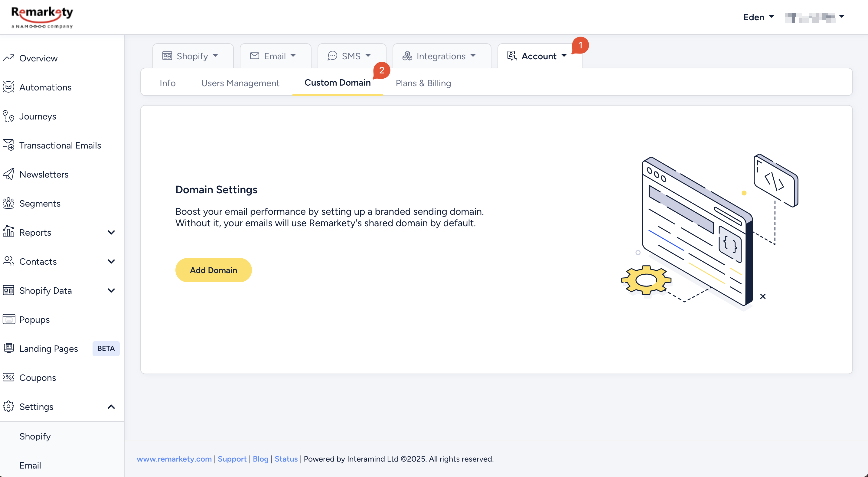
Task: Click the Add Domain button
Action: click(214, 270)
